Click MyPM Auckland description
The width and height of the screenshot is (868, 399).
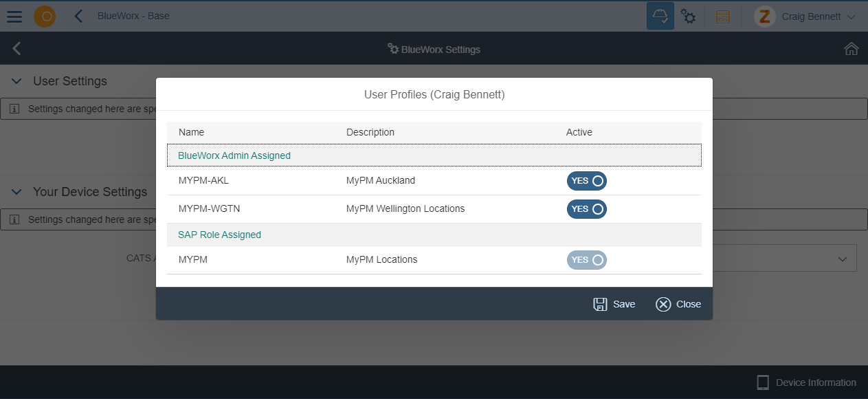pos(381,181)
